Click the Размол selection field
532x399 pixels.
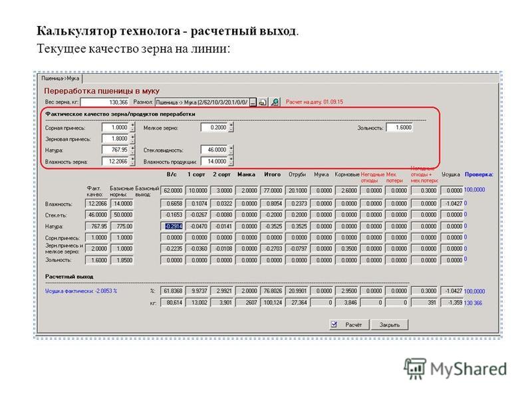point(202,102)
